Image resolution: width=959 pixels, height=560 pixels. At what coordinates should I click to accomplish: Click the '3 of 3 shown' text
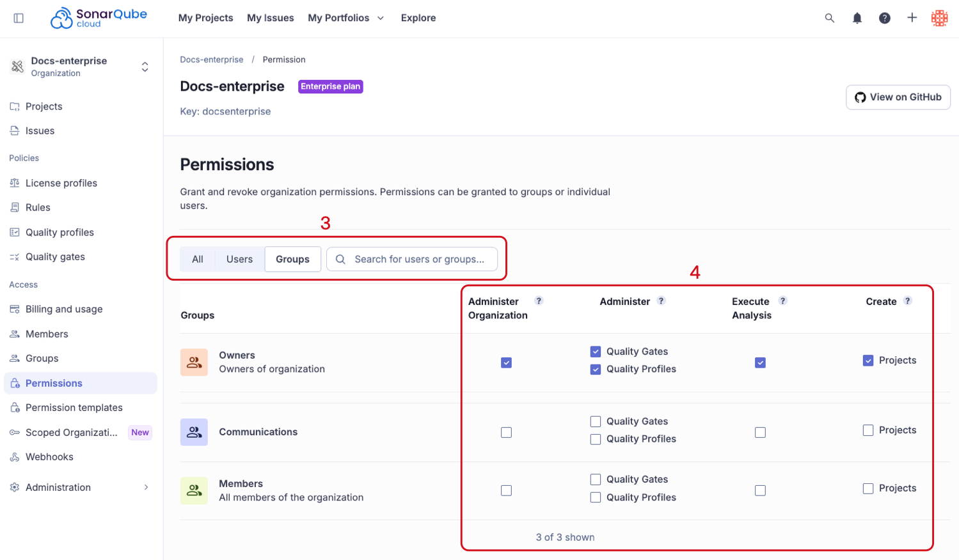coord(566,537)
